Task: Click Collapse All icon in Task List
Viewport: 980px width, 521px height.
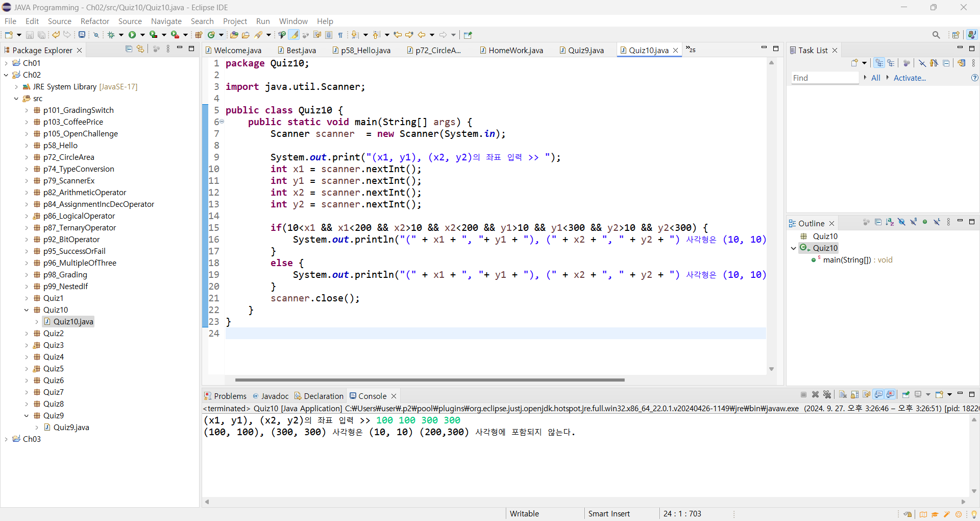Action: coord(946,63)
